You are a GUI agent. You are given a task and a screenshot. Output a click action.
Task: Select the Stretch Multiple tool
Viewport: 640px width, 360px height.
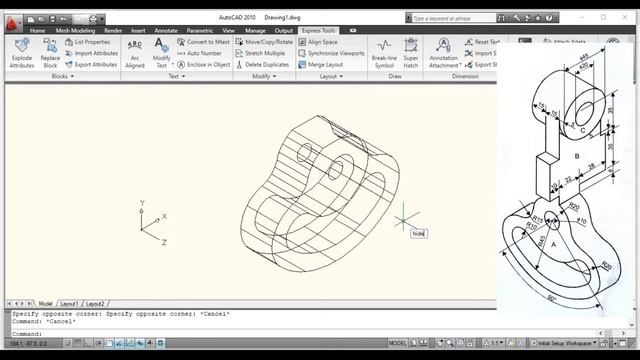260,53
